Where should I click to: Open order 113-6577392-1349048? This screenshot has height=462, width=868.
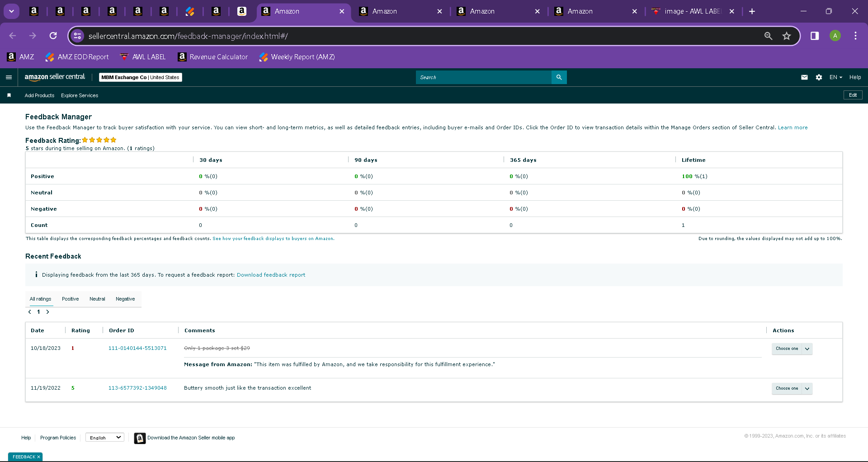click(x=137, y=388)
